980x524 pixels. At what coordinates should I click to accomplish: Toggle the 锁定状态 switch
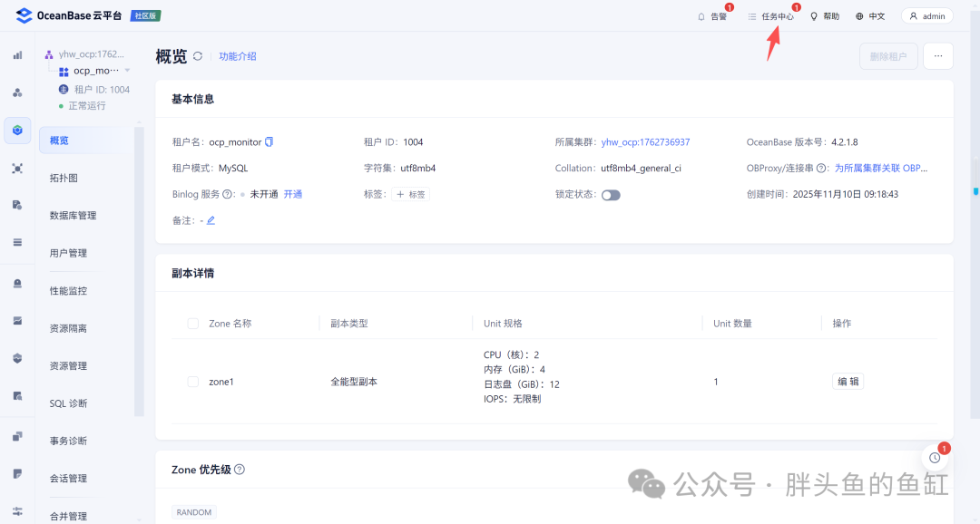[x=611, y=195]
